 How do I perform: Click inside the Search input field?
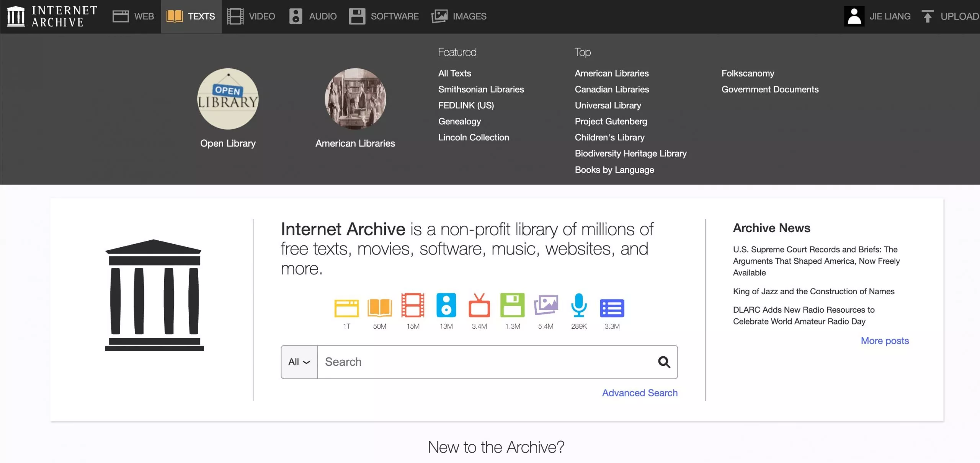pos(459,362)
